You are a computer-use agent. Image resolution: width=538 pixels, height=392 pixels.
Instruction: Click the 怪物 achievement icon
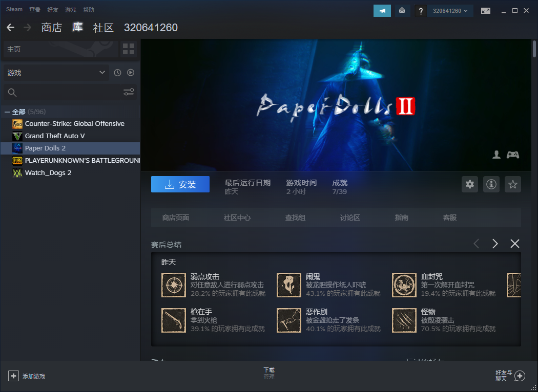pos(404,320)
